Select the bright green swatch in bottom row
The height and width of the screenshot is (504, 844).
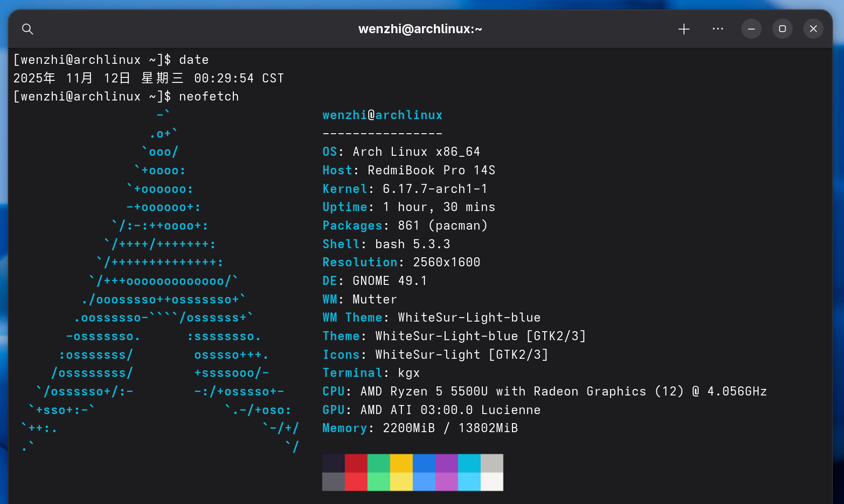[379, 481]
